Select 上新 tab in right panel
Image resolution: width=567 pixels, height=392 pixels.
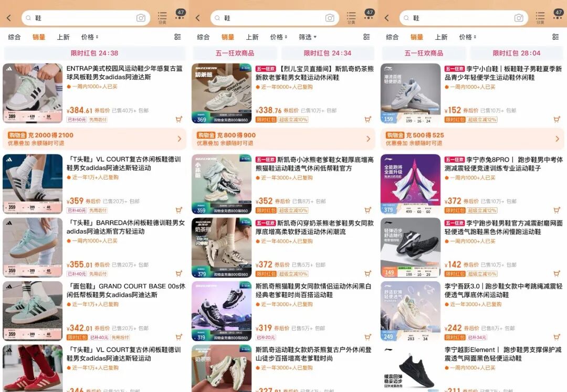(441, 37)
